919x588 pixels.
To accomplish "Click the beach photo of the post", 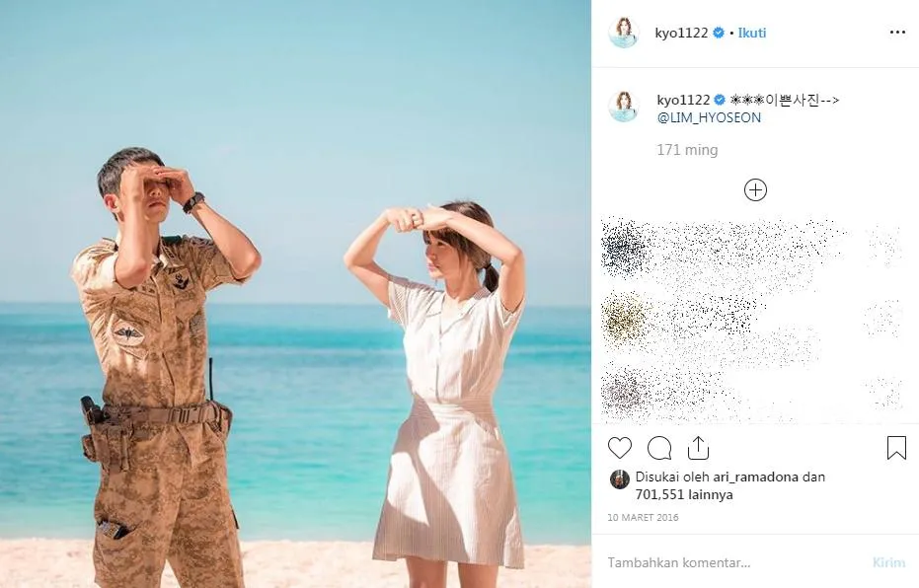I will [295, 294].
